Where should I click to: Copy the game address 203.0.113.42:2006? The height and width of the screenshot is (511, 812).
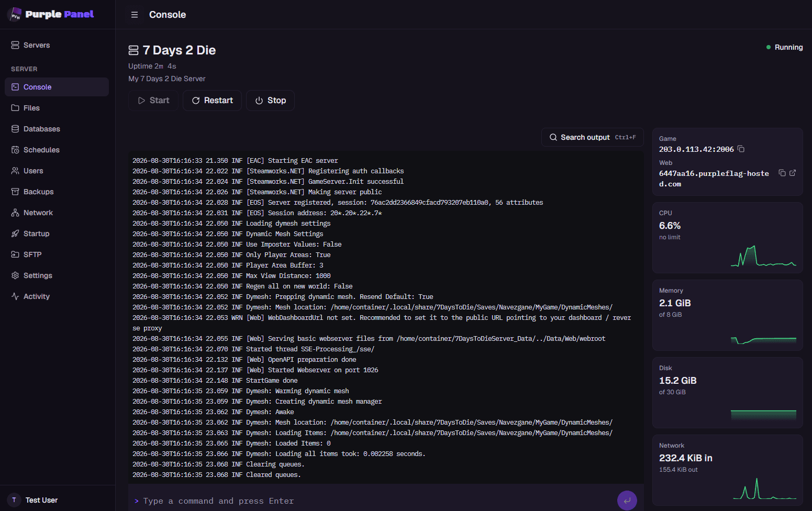coord(741,149)
